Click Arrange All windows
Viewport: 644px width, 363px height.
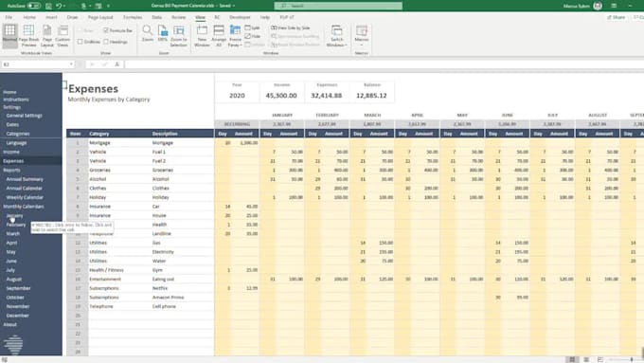tap(219, 35)
